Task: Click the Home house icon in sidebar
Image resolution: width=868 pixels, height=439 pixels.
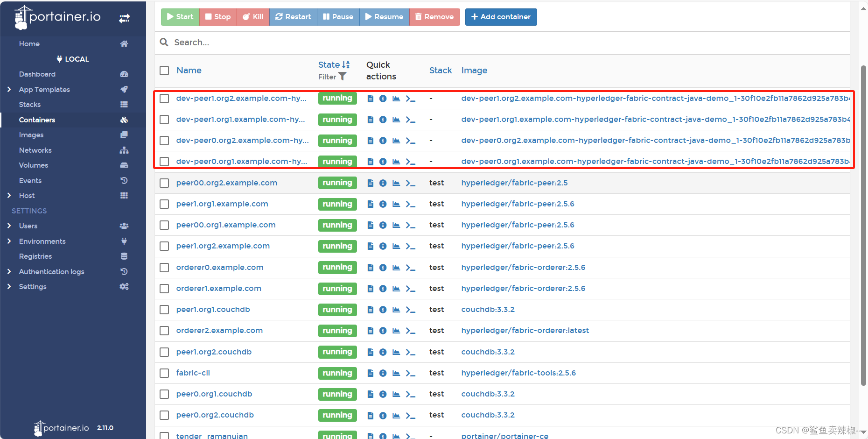Action: click(x=124, y=44)
